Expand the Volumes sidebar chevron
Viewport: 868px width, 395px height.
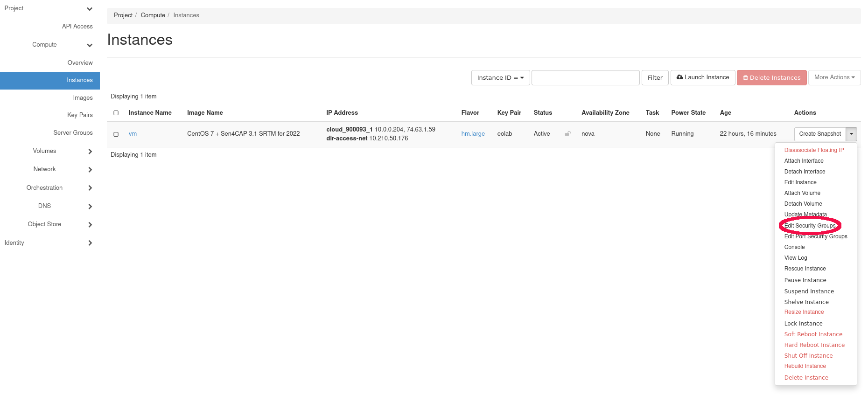pos(90,152)
